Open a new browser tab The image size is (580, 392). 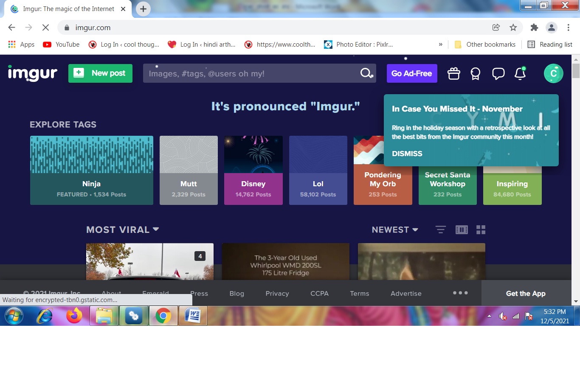tap(143, 9)
